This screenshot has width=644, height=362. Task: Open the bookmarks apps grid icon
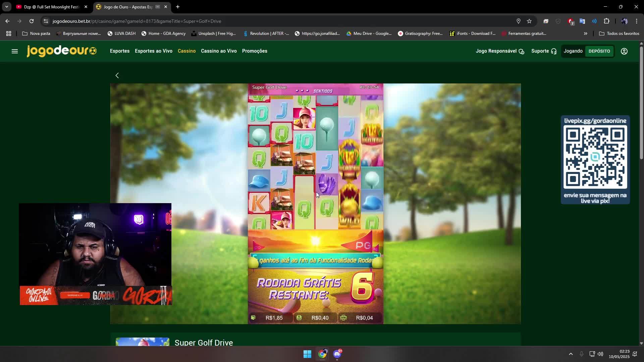[x=9, y=34]
